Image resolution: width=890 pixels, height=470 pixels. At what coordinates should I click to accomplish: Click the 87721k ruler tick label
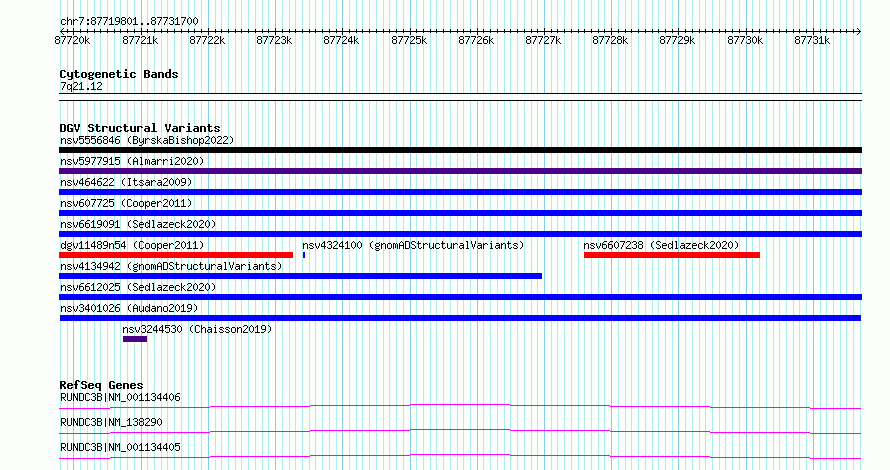[140, 40]
